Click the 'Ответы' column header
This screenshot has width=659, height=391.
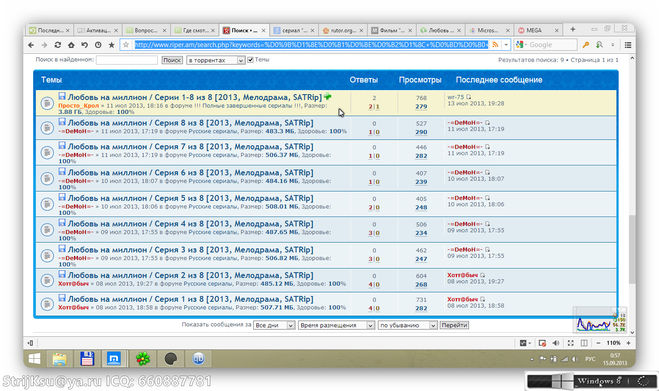tap(364, 80)
